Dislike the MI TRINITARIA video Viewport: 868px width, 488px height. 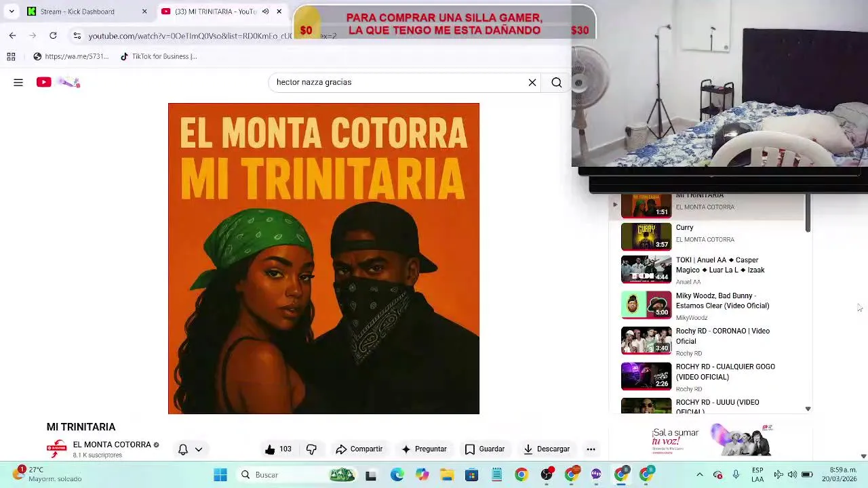click(311, 449)
